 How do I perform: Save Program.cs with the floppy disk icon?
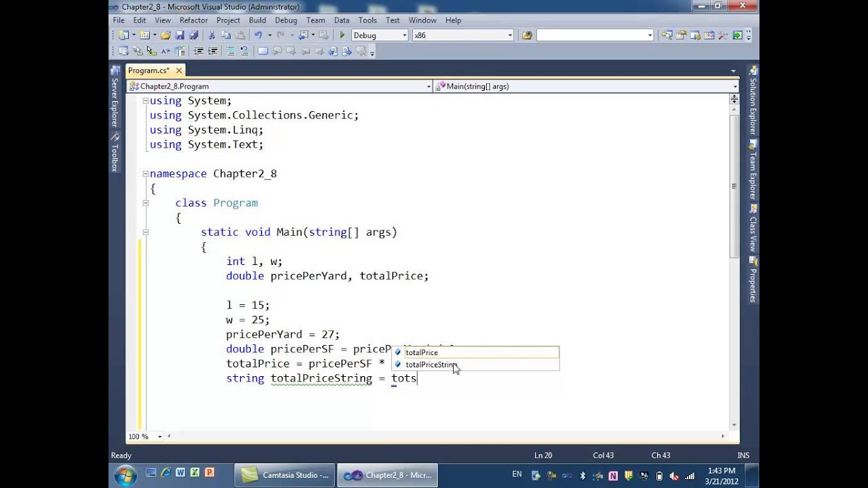[x=180, y=35]
